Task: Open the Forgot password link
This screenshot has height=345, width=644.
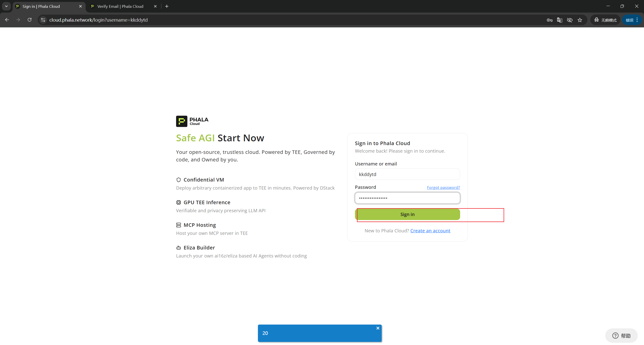Action: tap(443, 187)
